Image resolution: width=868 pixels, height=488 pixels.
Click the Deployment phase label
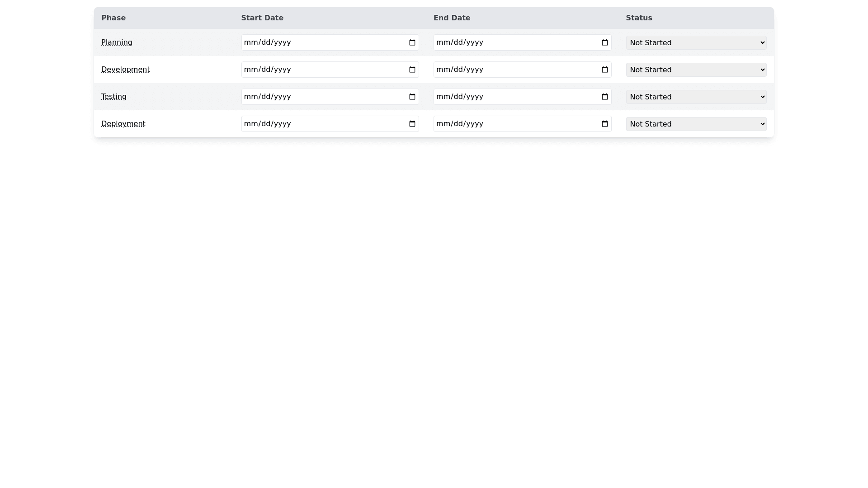(123, 124)
